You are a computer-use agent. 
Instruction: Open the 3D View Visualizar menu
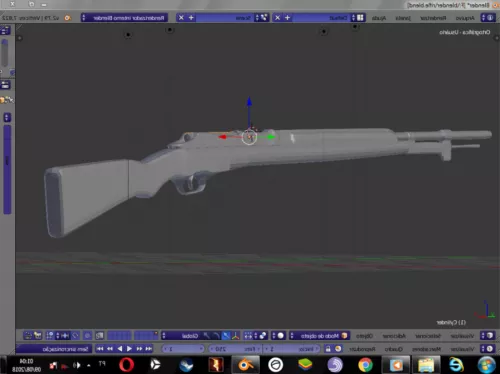(x=462, y=336)
